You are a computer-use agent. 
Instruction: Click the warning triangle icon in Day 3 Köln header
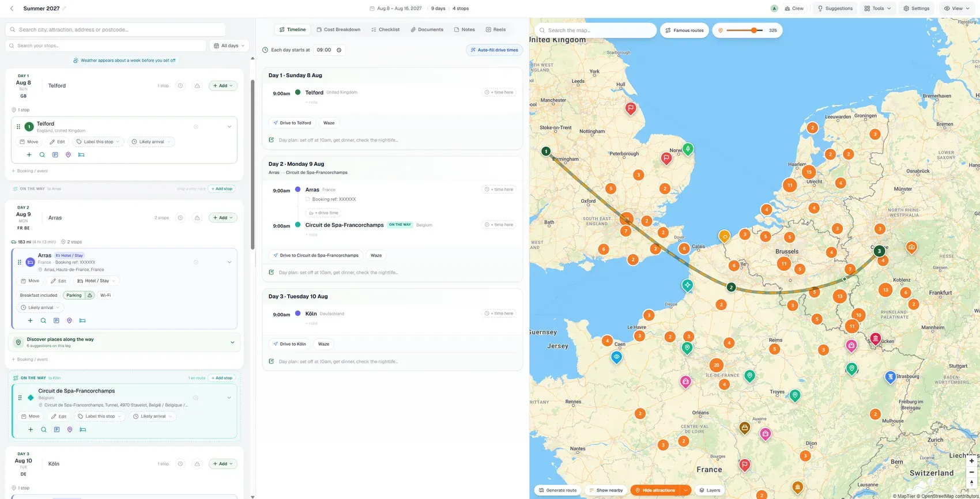click(197, 464)
